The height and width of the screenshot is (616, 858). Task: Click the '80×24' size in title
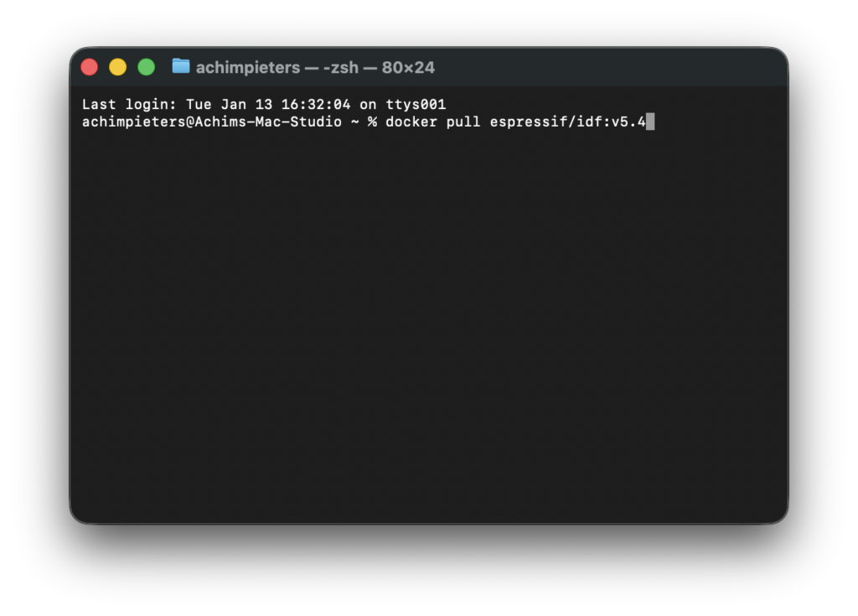point(408,67)
